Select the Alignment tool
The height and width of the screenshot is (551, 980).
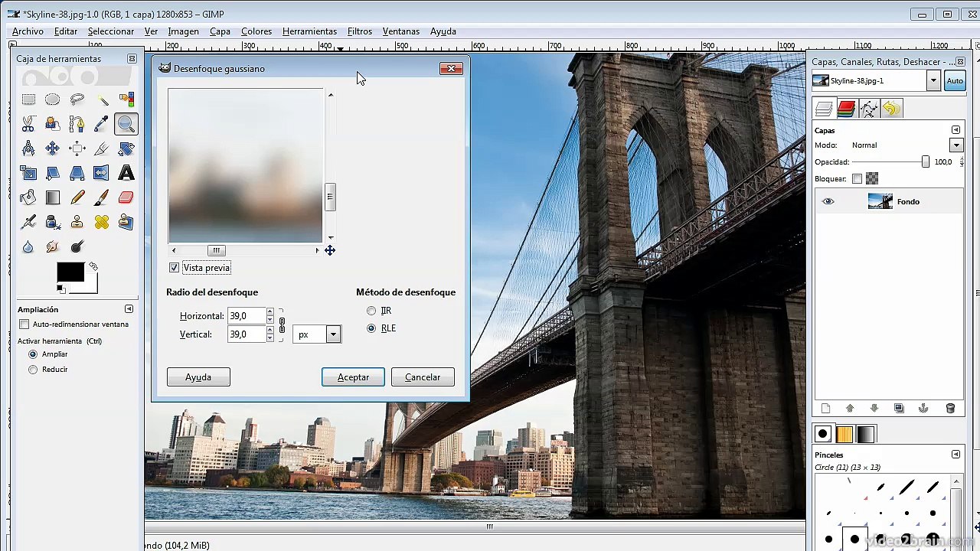click(77, 148)
